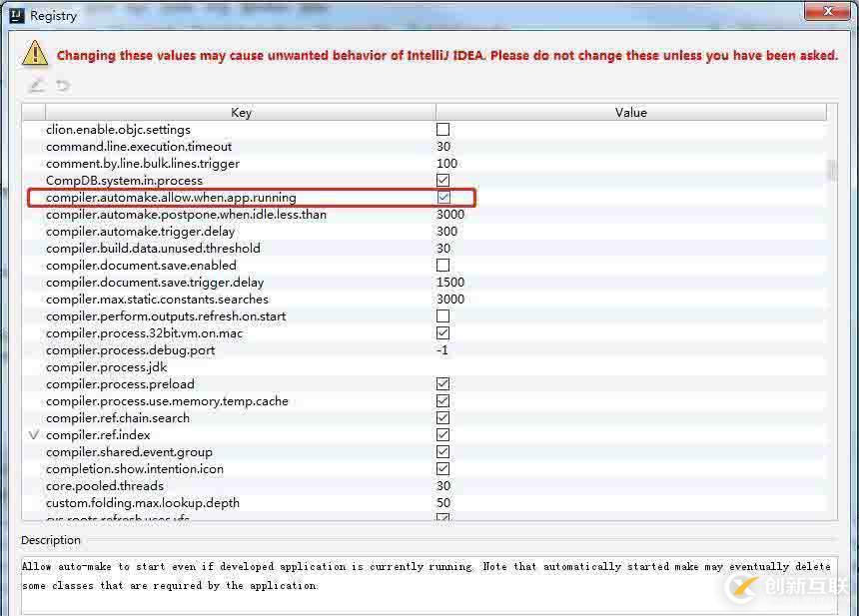Toggle the compiler.ref.index checkbox
The height and width of the screenshot is (616, 859).
(x=442, y=434)
